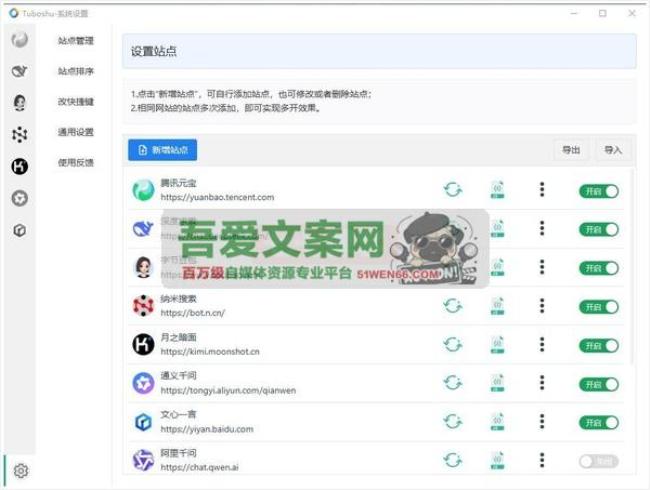
Task: Turn off the Doubao avatar row toggle
Action: [599, 268]
